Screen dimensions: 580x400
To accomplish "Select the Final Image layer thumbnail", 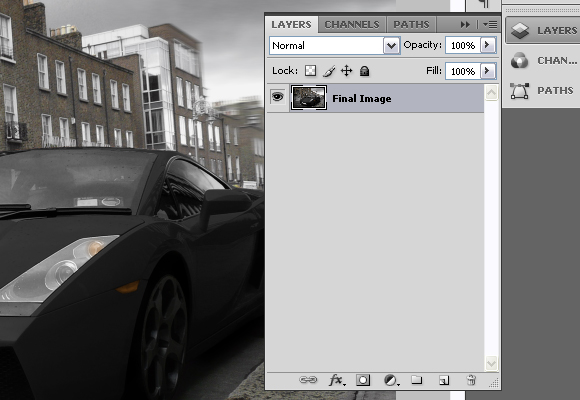I will tap(309, 98).
